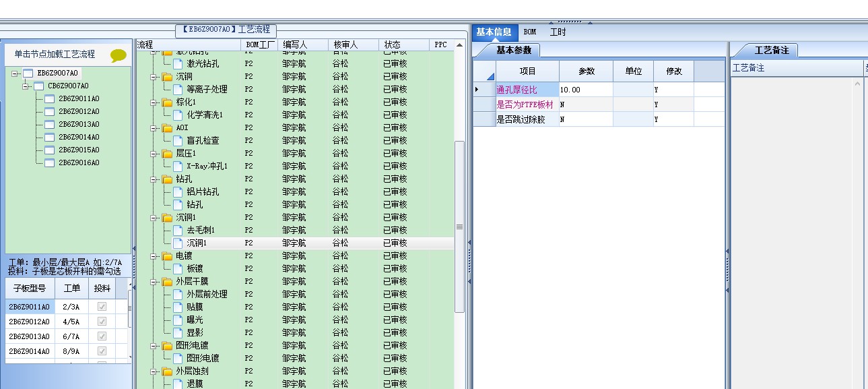Image resolution: width=868 pixels, height=389 pixels.
Task: Click folder icon of 沉铜 group
Action: pos(167,76)
